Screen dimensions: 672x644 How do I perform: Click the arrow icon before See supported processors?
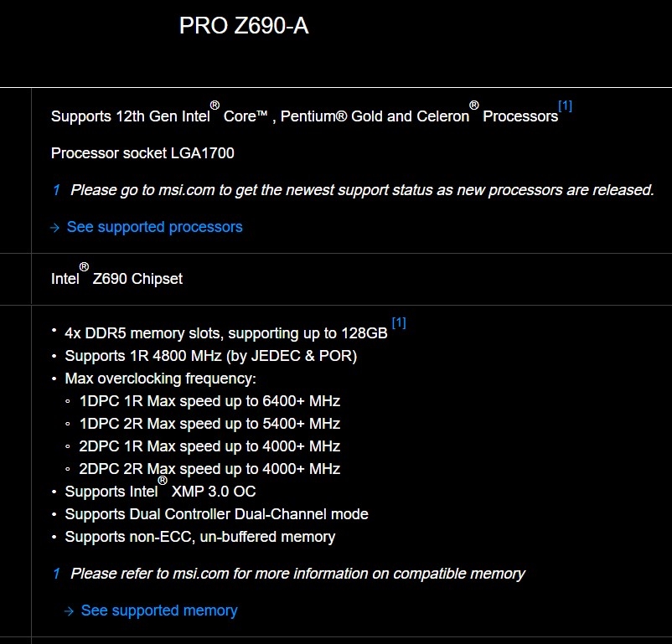(55, 228)
